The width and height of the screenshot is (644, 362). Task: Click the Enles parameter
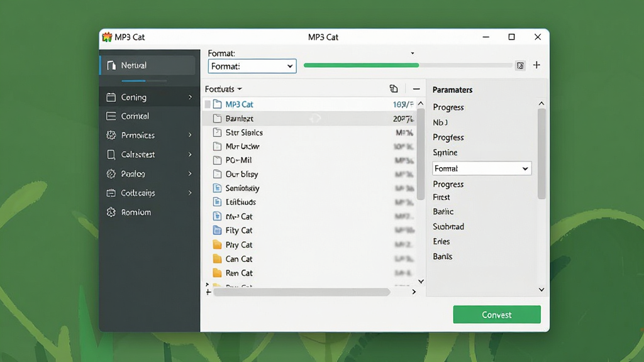[441, 241]
